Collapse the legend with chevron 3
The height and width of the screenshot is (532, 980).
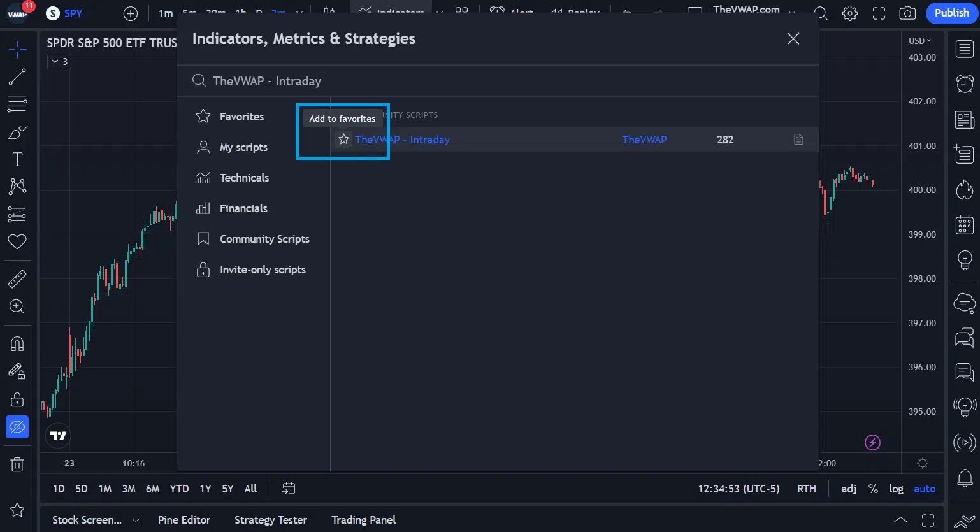click(59, 61)
